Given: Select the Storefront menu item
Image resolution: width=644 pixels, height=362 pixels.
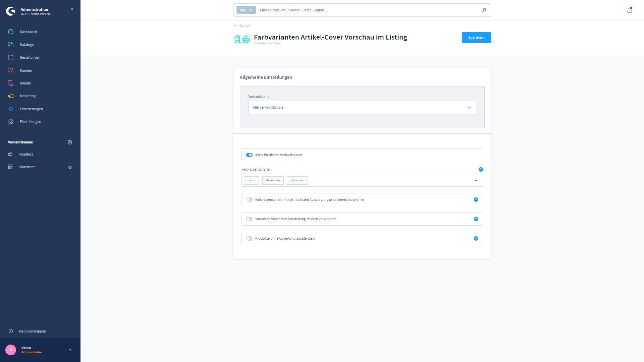Looking at the screenshot, I should pyautogui.click(x=26, y=167).
